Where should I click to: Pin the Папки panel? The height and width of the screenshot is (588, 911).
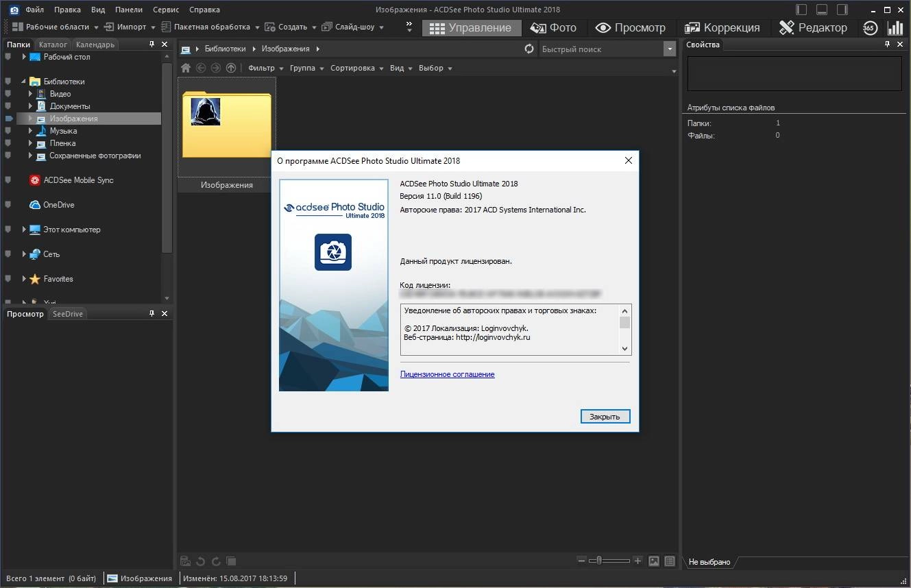coord(152,45)
